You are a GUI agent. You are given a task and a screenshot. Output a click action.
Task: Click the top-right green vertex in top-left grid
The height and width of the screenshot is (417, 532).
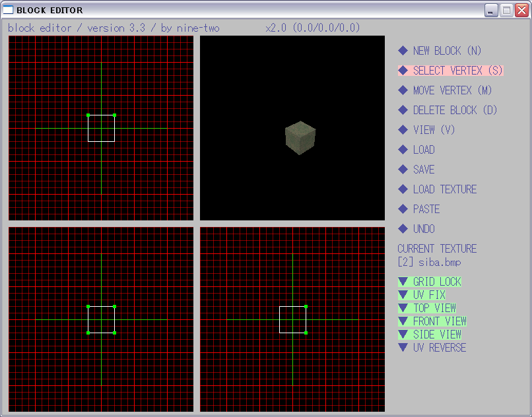[115, 115]
